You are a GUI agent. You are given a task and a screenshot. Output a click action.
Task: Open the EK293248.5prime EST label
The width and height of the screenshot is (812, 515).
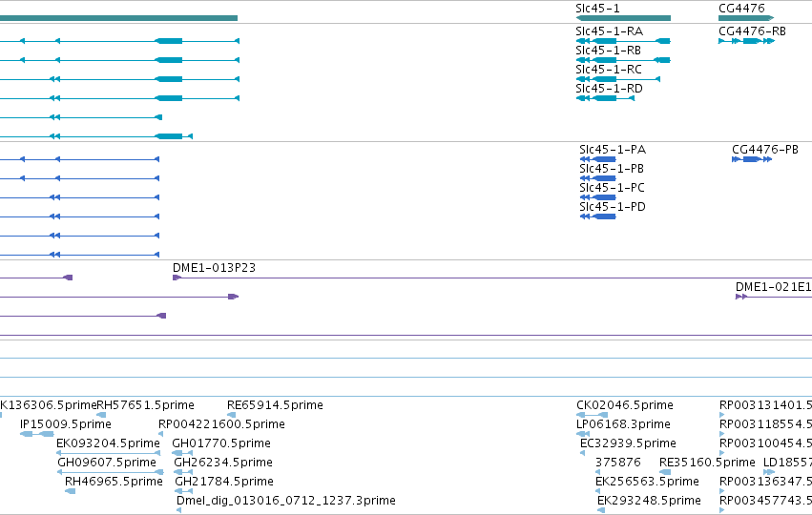(649, 501)
